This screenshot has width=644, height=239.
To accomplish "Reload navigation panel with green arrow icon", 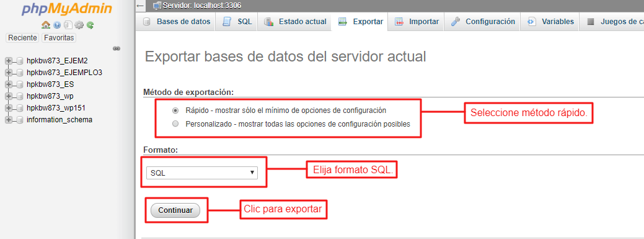I will [x=90, y=25].
